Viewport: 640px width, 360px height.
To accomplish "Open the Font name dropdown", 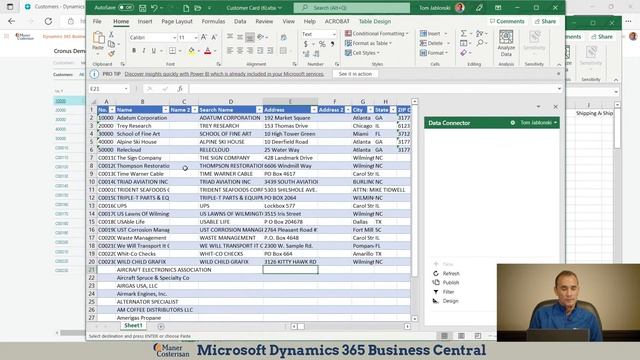I will [174, 38].
